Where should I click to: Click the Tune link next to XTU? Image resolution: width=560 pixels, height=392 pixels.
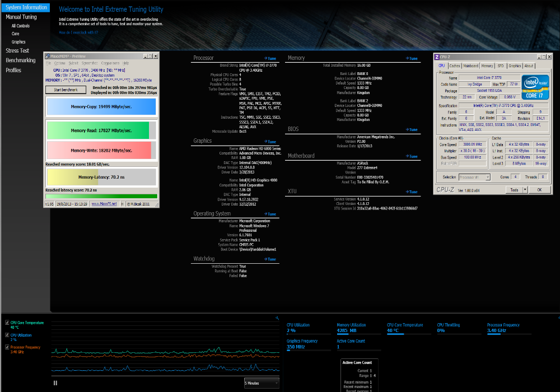412,192
